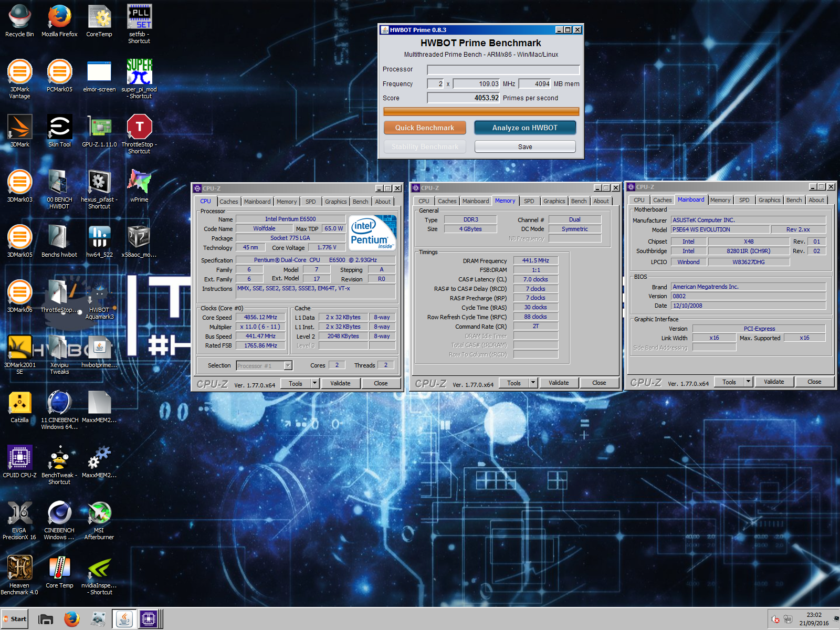Select the Heaven Benchmark 4.0 icon
The image size is (840, 630).
(x=19, y=575)
